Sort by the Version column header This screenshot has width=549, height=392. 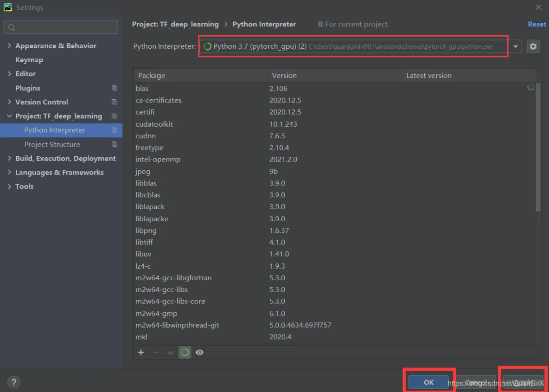click(334, 75)
